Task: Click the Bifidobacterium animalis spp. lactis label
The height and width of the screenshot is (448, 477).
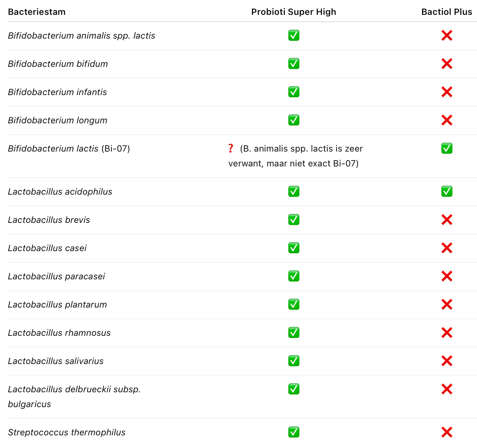Action: [x=81, y=36]
